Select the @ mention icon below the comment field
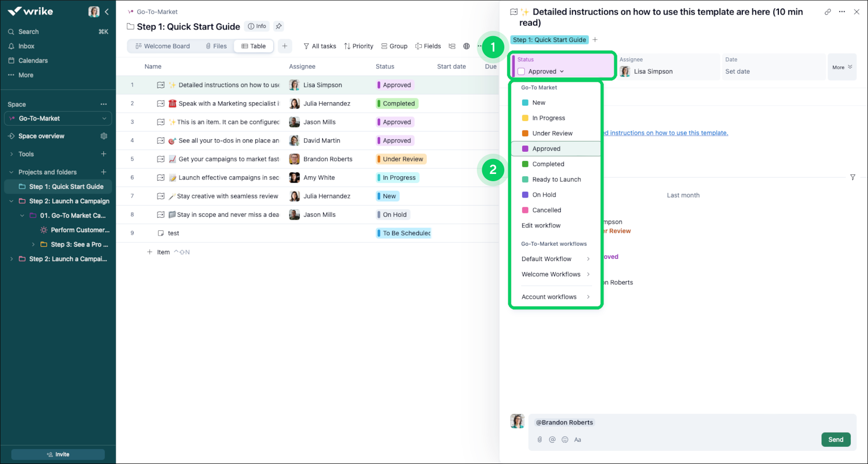The image size is (868, 464). click(x=552, y=439)
